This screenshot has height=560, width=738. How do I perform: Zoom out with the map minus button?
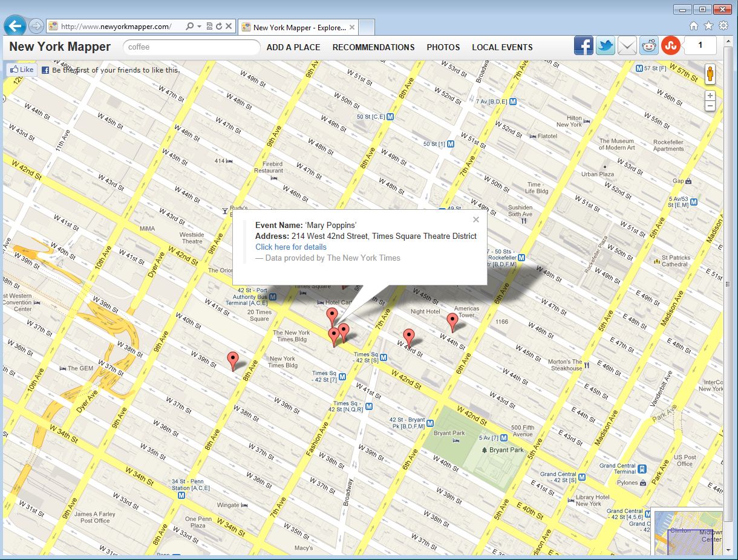click(710, 106)
